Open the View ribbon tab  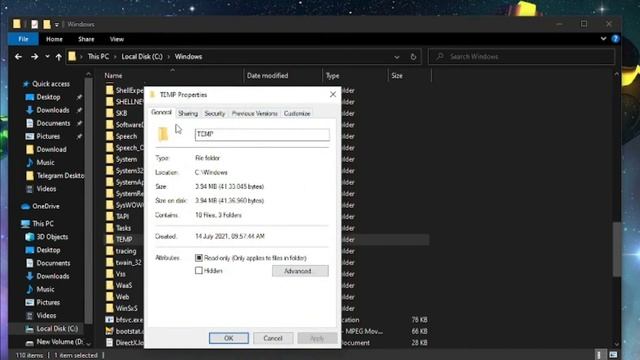click(x=117, y=39)
